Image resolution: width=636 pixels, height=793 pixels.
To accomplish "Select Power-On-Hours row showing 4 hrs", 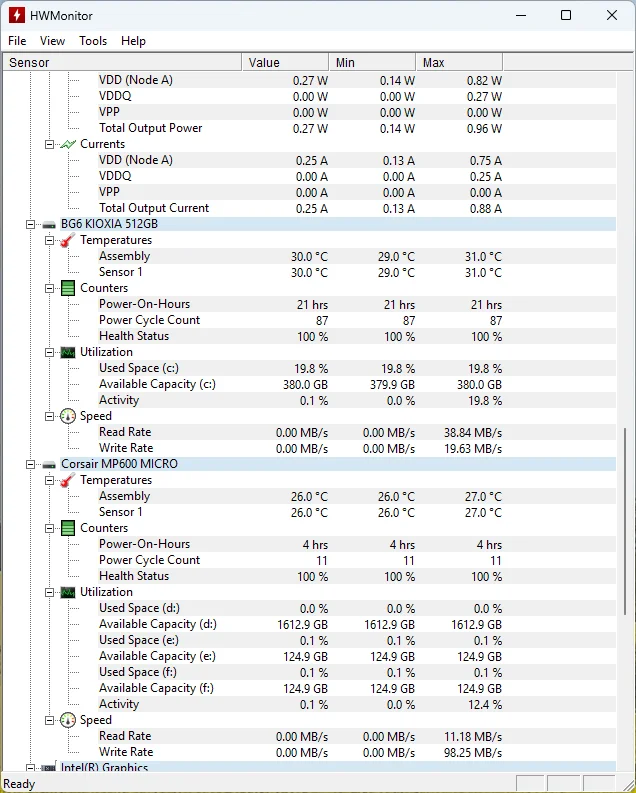I will pyautogui.click(x=357, y=544).
